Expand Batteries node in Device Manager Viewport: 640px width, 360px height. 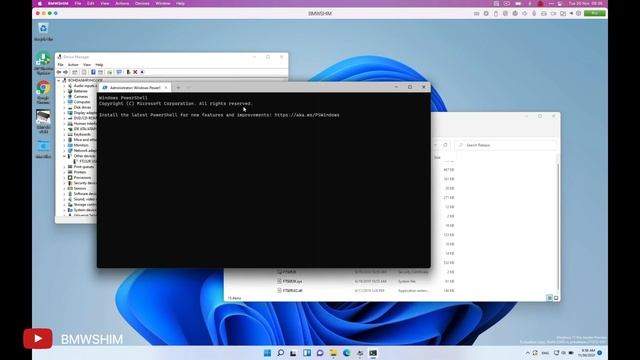tap(64, 91)
